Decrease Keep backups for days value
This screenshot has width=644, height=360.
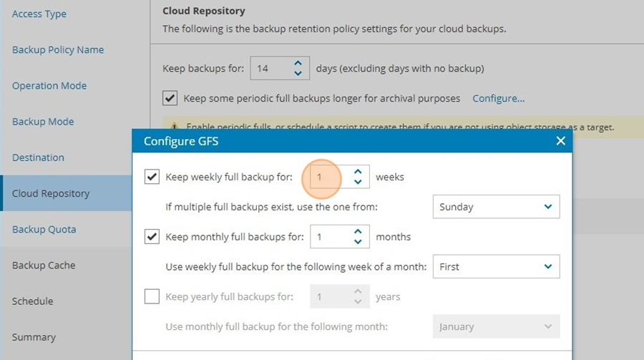click(298, 73)
